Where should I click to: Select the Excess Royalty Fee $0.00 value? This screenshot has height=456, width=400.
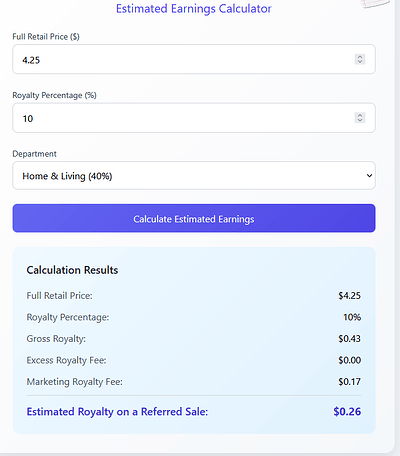(349, 360)
